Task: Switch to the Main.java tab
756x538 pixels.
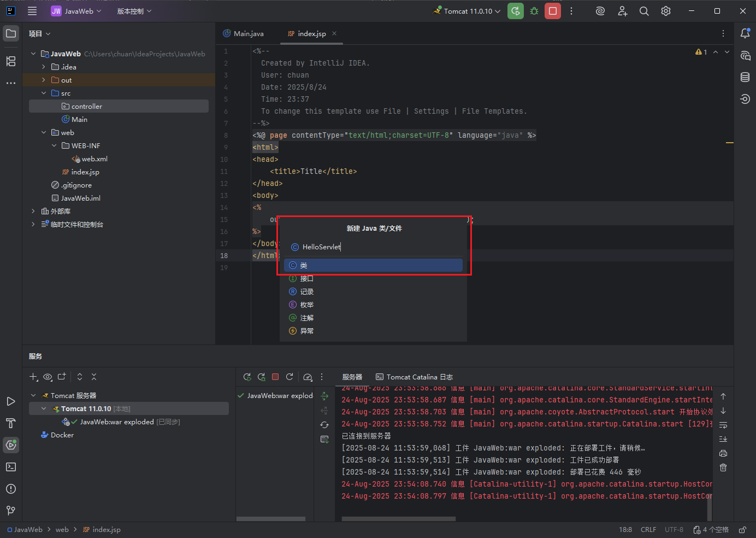Action: point(244,34)
